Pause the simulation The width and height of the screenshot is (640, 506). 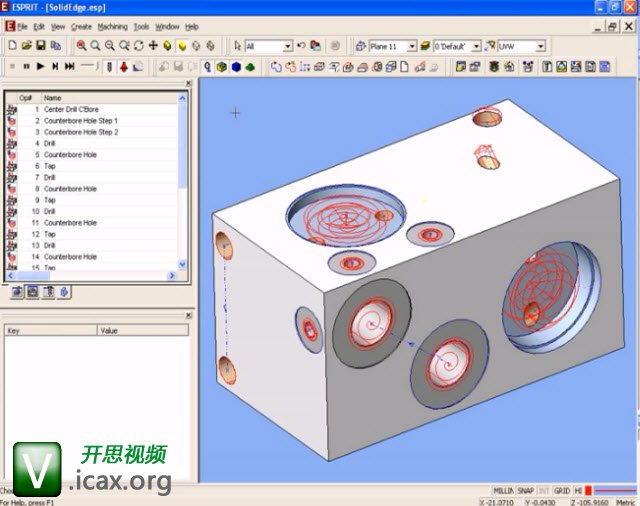pyautogui.click(x=26, y=66)
